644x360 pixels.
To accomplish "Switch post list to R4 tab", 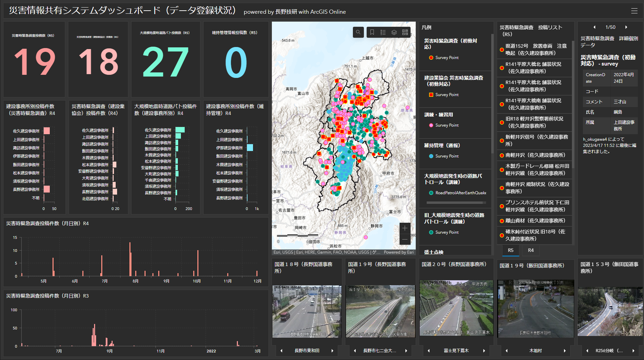I will click(530, 251).
